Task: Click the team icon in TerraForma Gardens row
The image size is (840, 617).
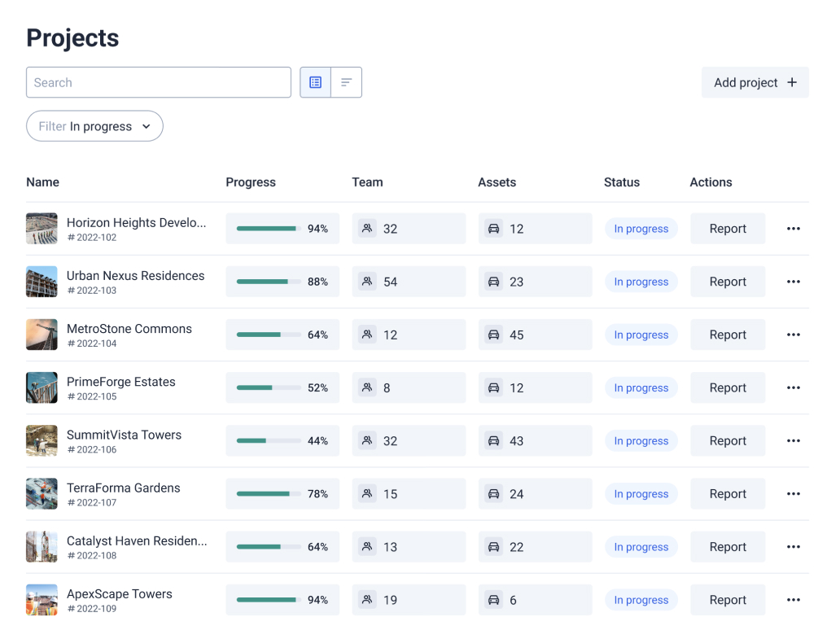Action: (367, 494)
